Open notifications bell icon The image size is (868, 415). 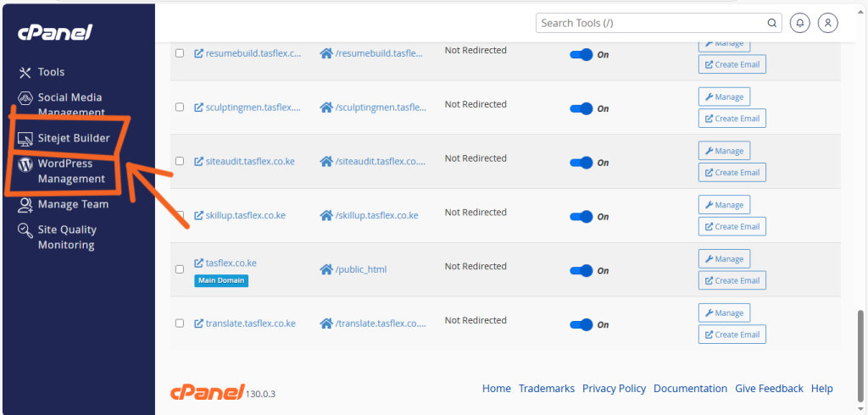(800, 23)
